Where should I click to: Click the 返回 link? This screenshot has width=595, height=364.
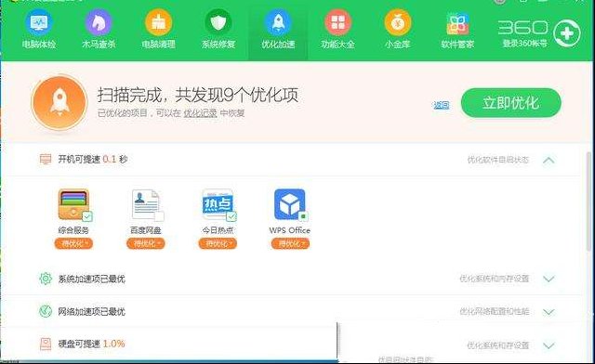(x=442, y=105)
